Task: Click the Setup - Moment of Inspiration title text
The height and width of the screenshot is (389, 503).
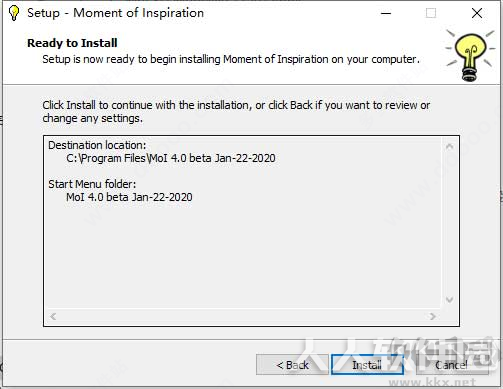Action: [115, 13]
